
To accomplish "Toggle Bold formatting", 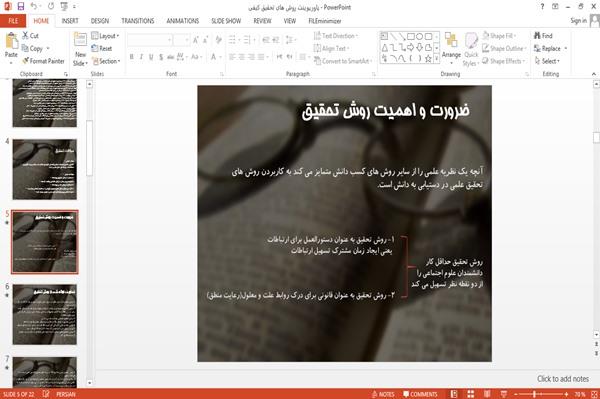I will pyautogui.click(x=132, y=57).
